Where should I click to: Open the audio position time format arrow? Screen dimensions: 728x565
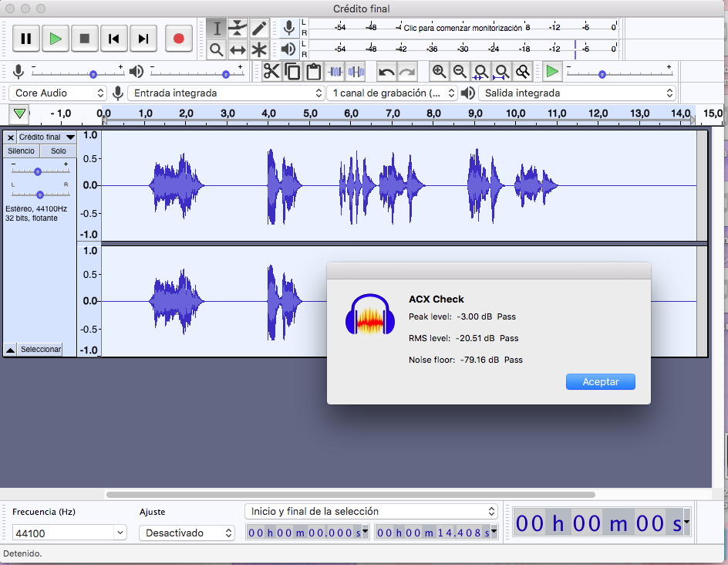click(x=686, y=523)
